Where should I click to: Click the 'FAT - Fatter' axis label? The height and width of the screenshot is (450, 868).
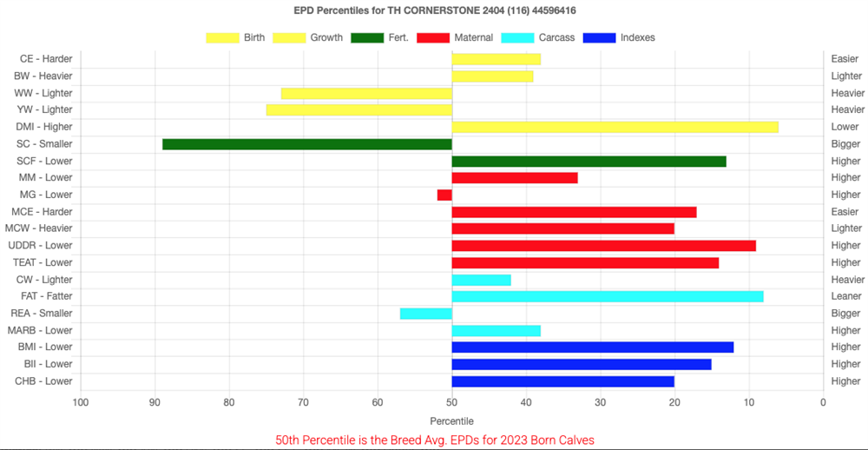pyautogui.click(x=46, y=296)
